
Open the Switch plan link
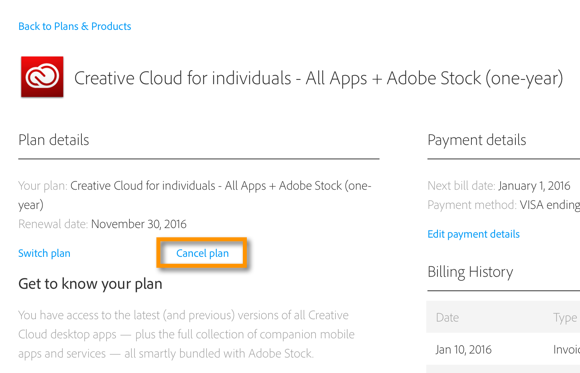(x=44, y=253)
